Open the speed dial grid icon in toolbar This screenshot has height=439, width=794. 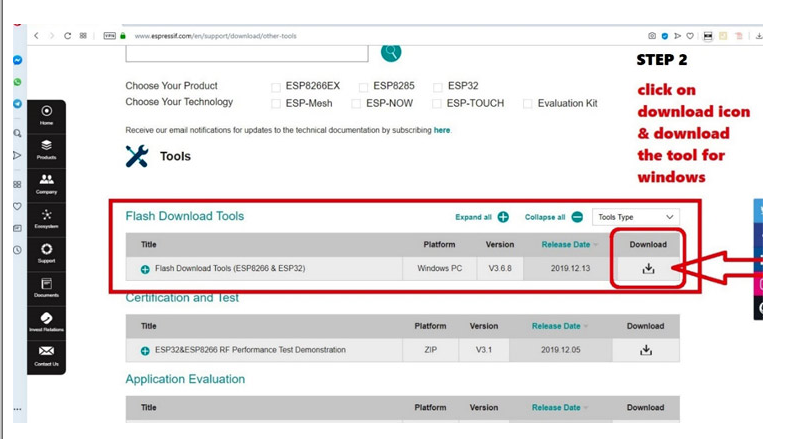(x=83, y=35)
